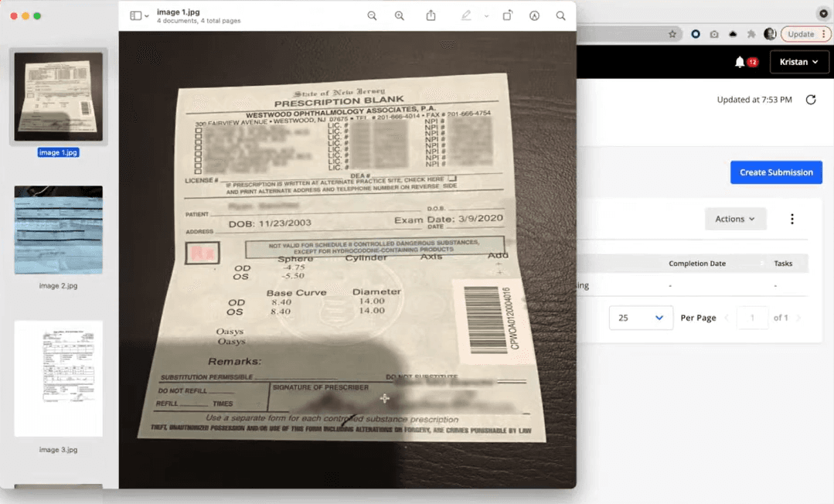Open the Actions dropdown
Viewport: 834px width, 504px height.
click(735, 219)
